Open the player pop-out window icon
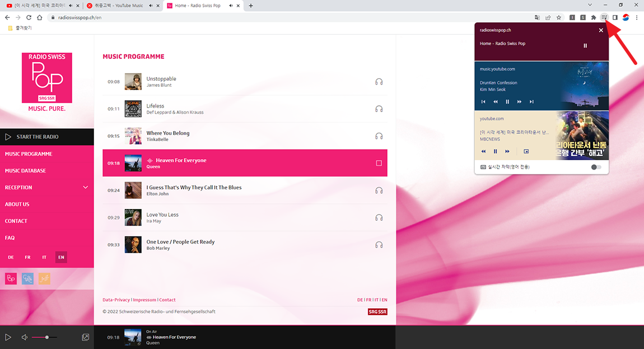This screenshot has height=349, width=644. point(86,337)
